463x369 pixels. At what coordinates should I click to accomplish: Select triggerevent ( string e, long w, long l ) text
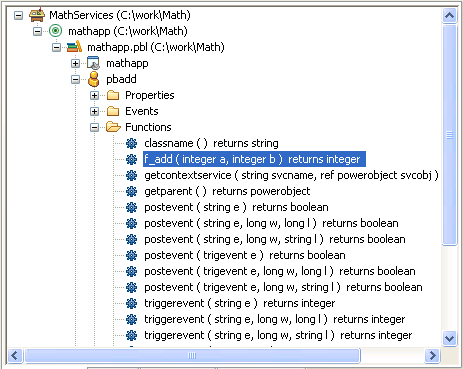[x=275, y=319]
